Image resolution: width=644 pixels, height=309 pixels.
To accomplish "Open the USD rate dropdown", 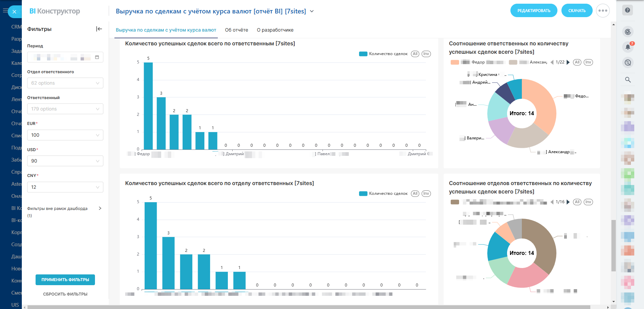I will [65, 161].
